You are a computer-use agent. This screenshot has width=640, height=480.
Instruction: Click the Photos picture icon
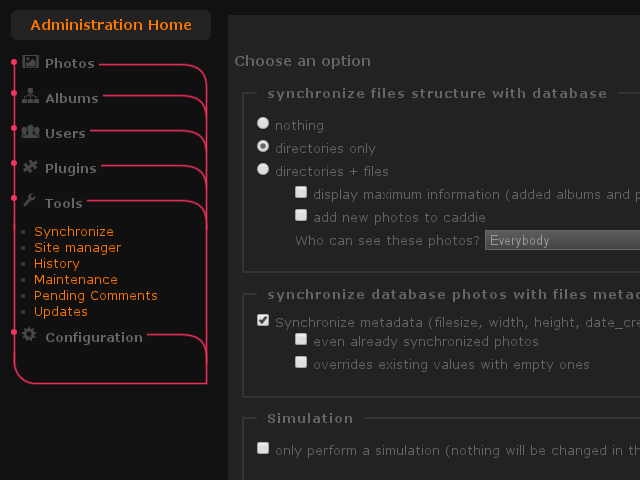(x=30, y=62)
